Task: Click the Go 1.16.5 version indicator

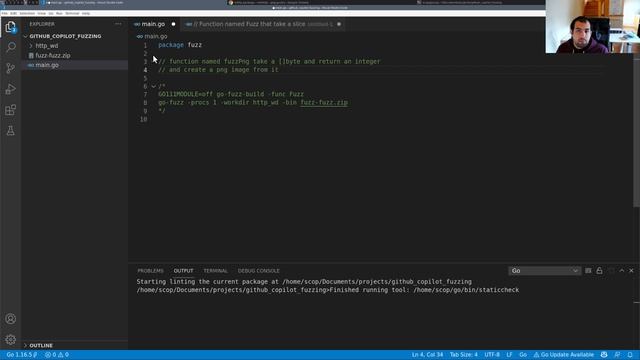Action: tap(22, 355)
